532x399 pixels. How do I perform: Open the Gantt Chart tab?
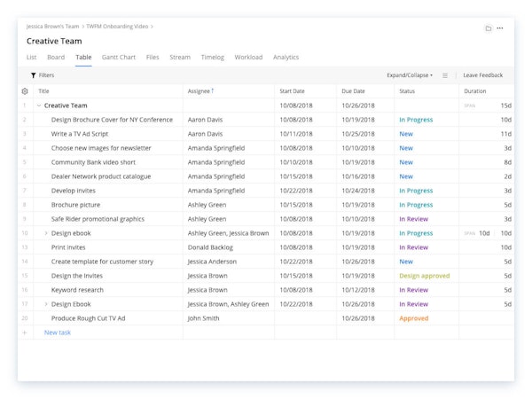[x=119, y=57]
